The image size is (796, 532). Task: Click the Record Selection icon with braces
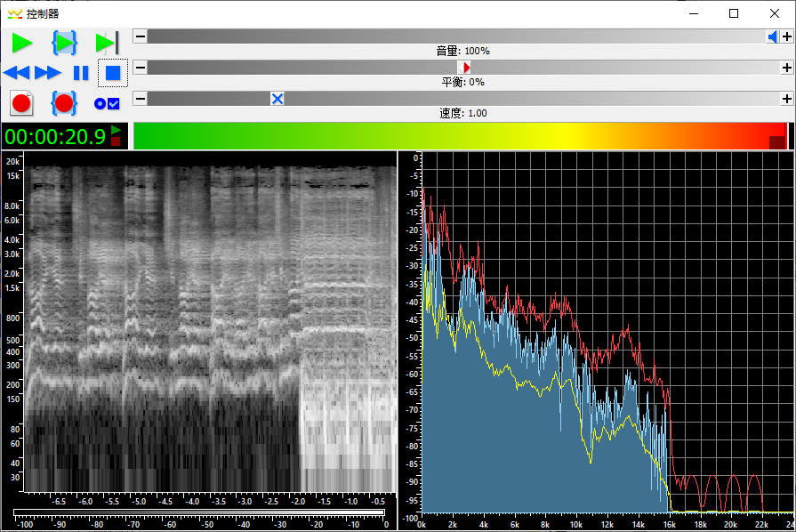click(64, 103)
